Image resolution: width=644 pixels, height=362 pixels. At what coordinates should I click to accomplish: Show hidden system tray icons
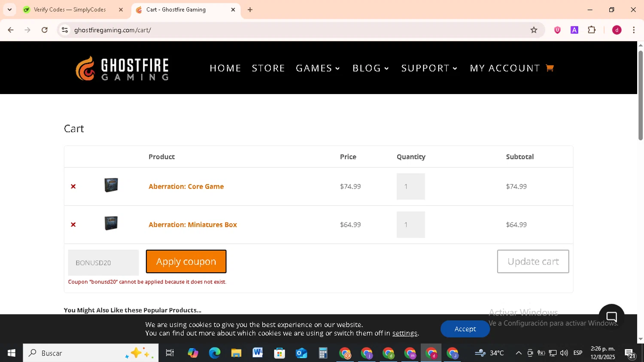(519, 353)
